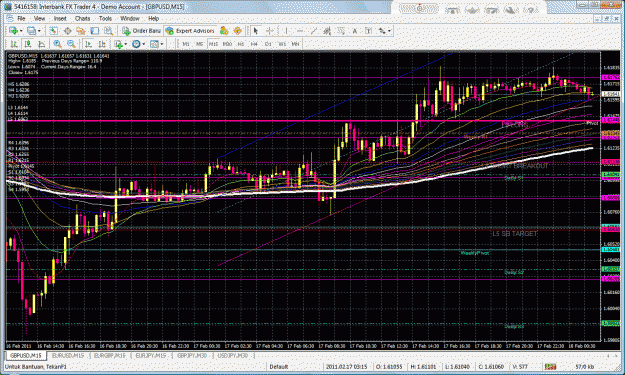Switch to the EURUSD,M15 chart tab
The image size is (625, 375).
coord(68,355)
